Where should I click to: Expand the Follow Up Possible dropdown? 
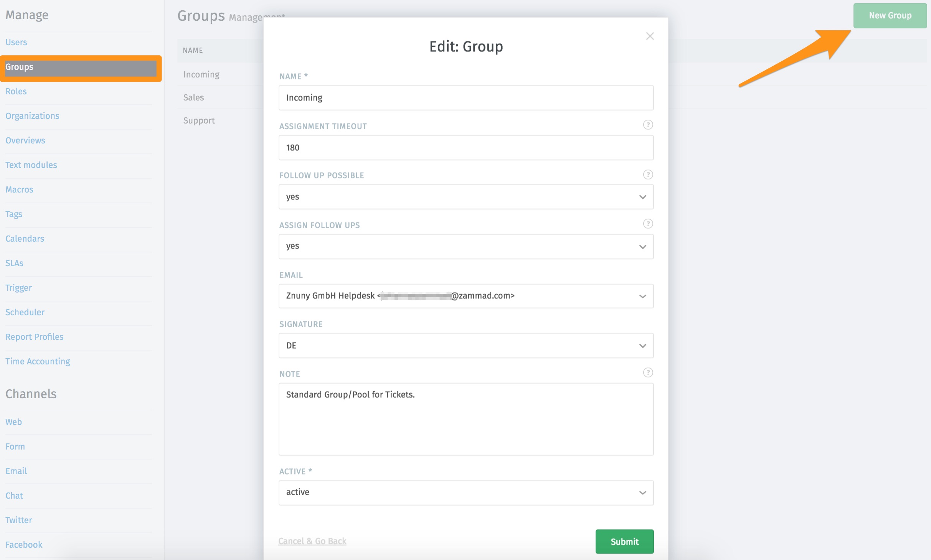coord(466,197)
